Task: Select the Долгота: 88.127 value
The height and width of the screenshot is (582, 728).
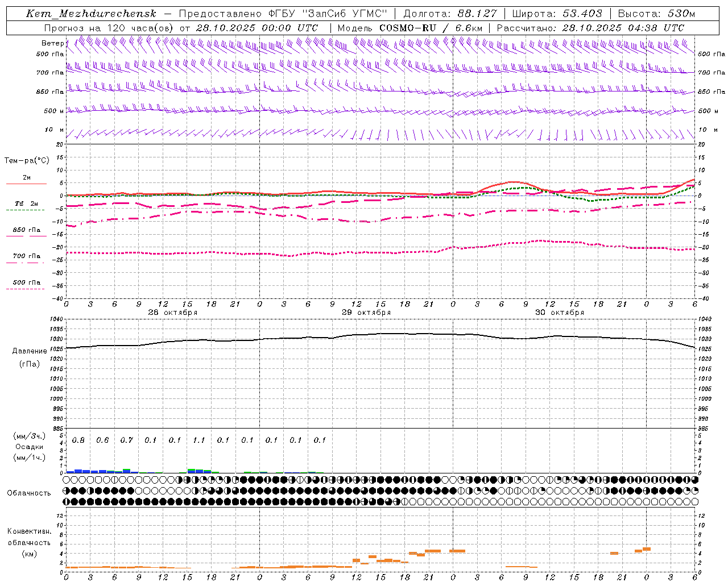Action: [450, 14]
